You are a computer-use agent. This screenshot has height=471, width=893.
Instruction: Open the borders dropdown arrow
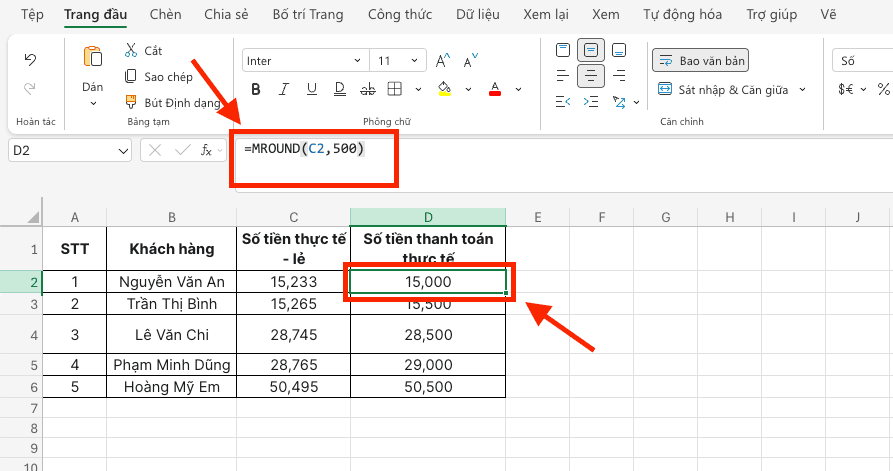[x=419, y=89]
